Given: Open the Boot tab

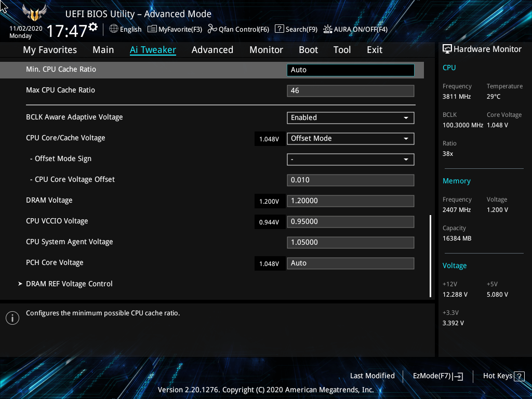Looking at the screenshot, I should 308,50.
